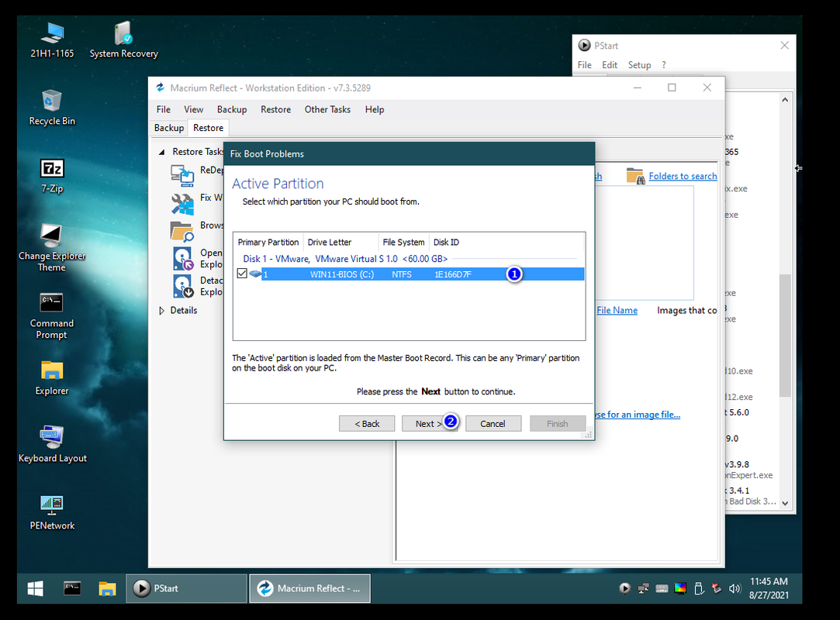Click the File Name link
The image size is (840, 620).
[x=617, y=311]
